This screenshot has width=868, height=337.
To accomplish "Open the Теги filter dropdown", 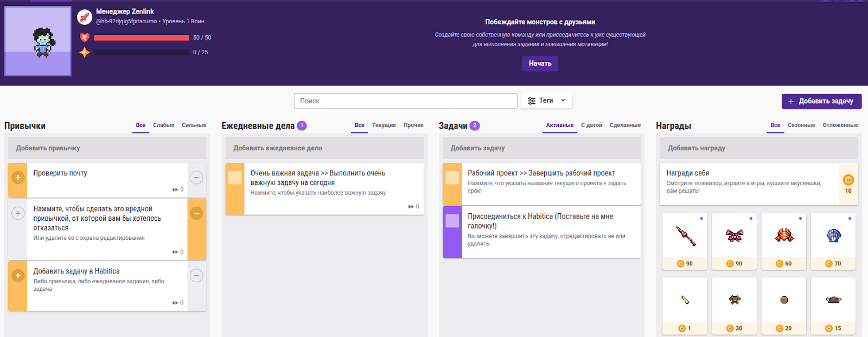I will click(x=546, y=101).
